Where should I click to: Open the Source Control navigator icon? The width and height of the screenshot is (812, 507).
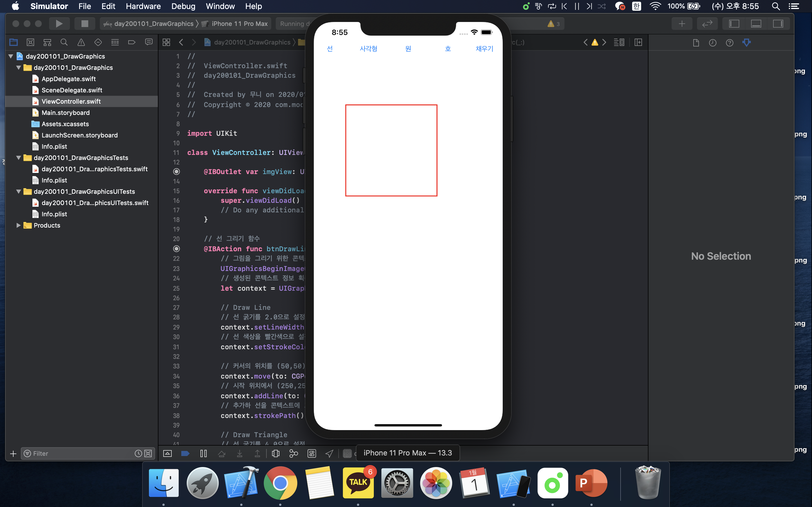30,42
